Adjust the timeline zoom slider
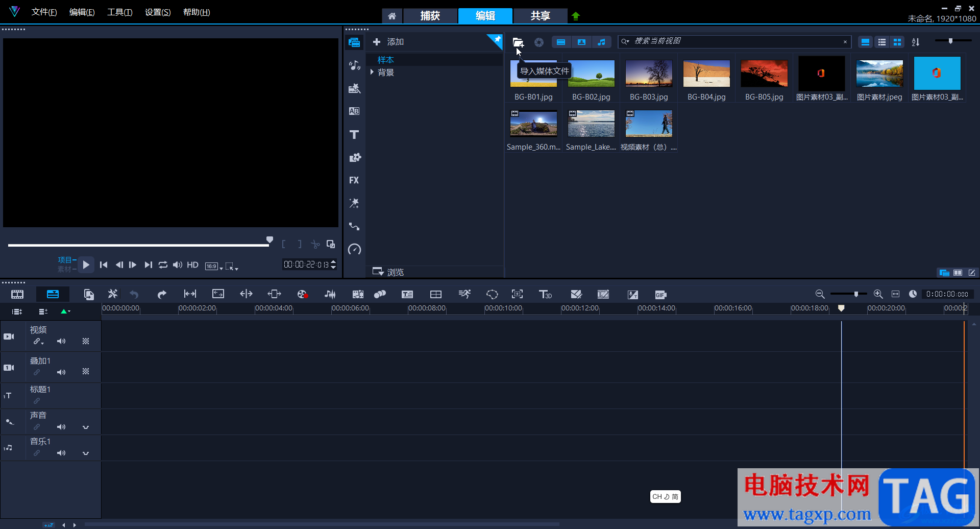The image size is (980, 529). [856, 294]
